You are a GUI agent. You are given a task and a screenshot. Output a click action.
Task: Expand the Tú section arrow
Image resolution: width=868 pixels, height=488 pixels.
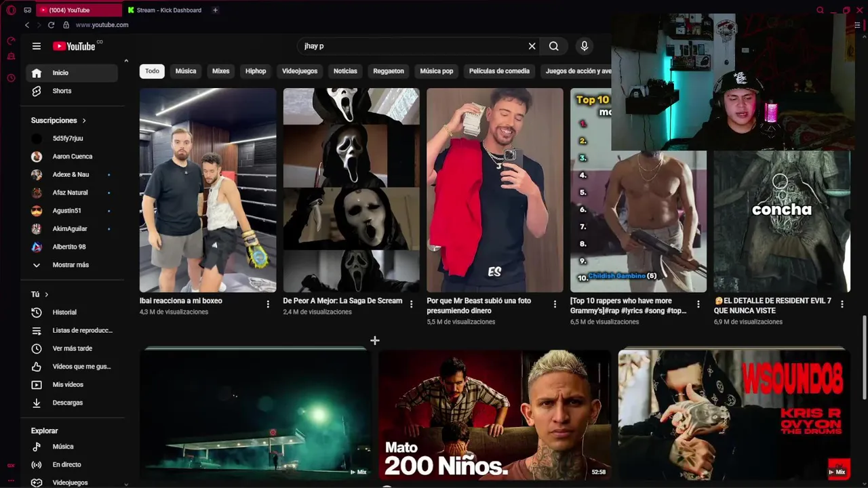click(46, 295)
